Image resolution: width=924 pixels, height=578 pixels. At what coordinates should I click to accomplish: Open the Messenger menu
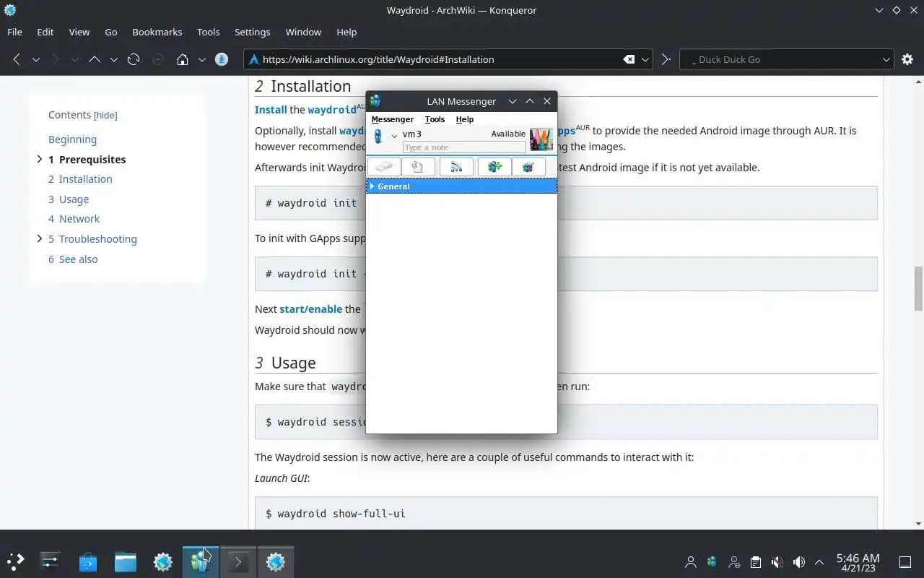tap(393, 119)
